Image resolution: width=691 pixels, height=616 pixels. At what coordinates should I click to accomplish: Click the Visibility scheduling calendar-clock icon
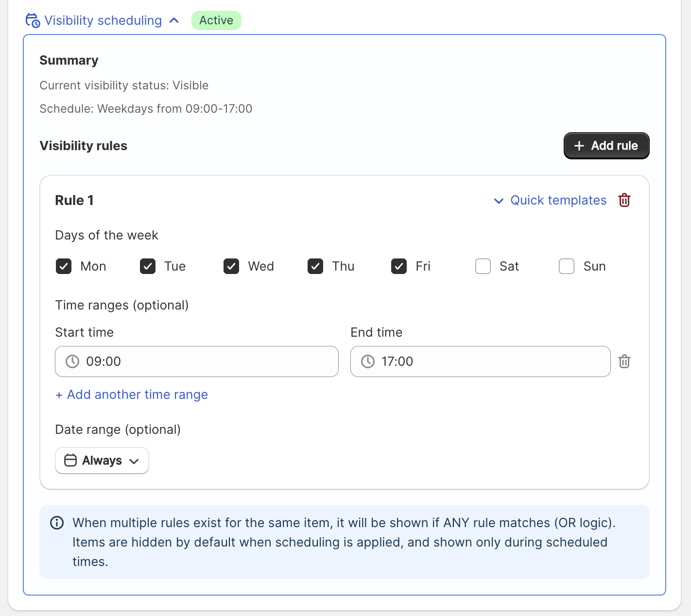coord(33,20)
